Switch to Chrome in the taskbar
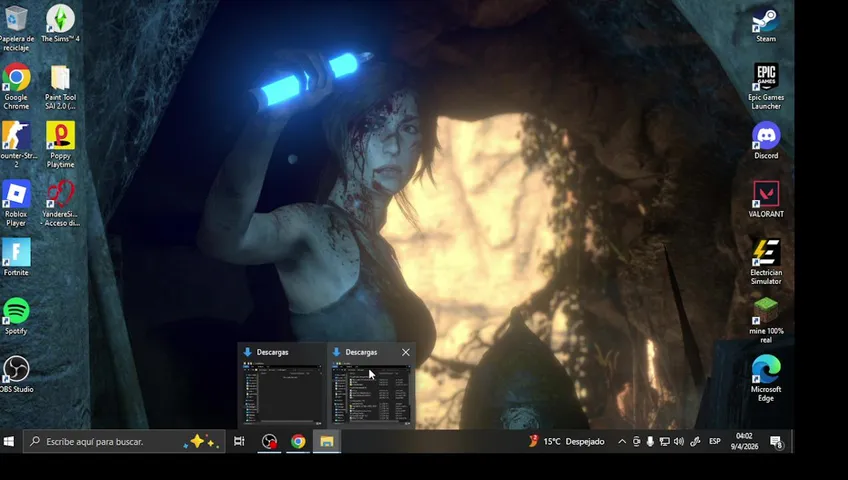 click(x=298, y=442)
